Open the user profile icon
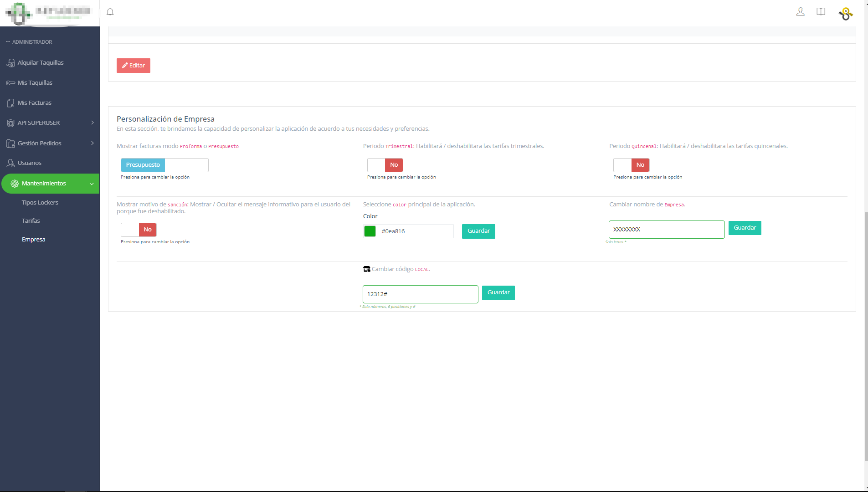The image size is (868, 492). (800, 12)
